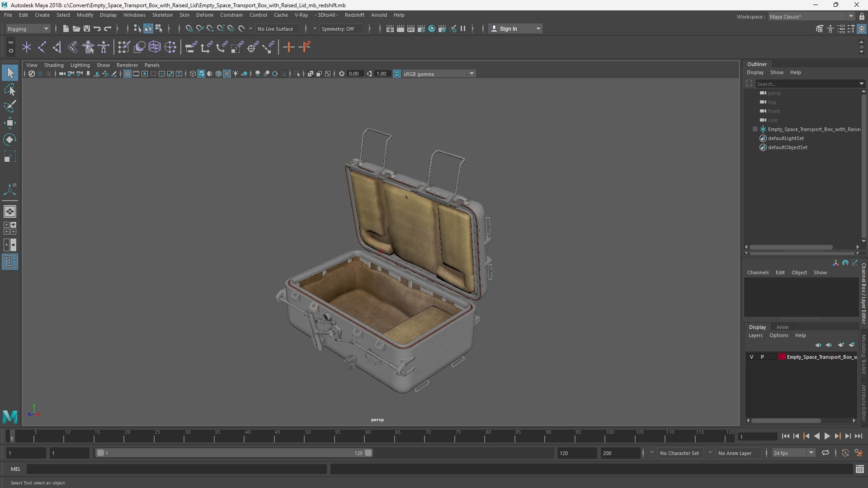Activate the Paint Selection tool
Image resolution: width=868 pixels, height=488 pixels.
[x=10, y=106]
